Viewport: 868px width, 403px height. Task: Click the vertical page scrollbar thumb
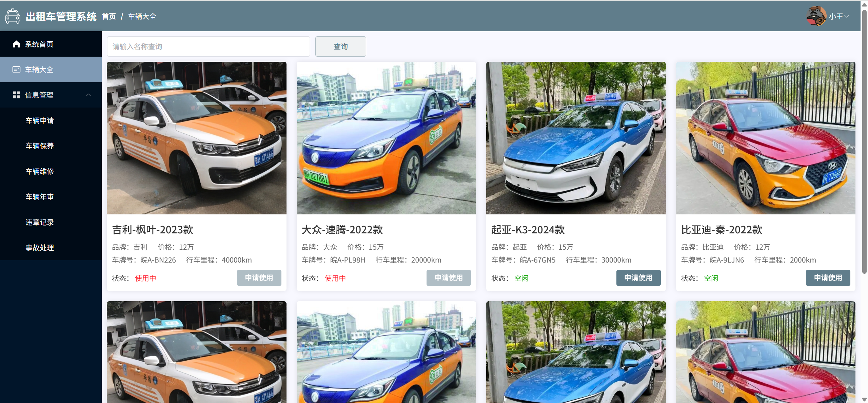[864, 142]
